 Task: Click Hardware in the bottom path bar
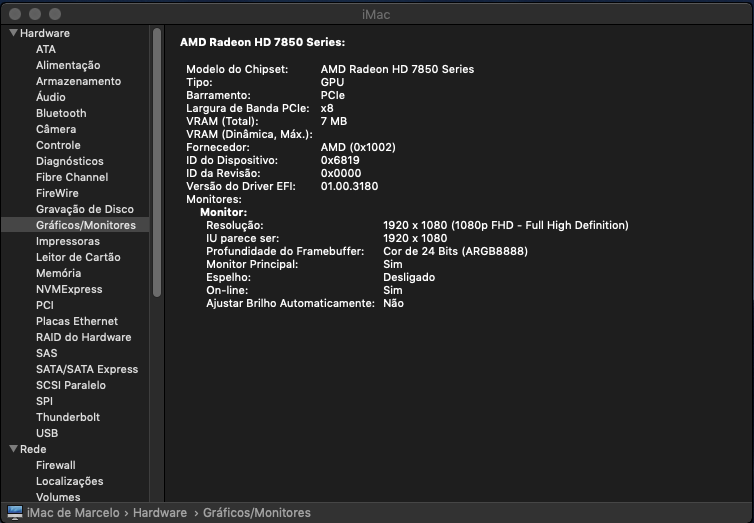[160, 513]
